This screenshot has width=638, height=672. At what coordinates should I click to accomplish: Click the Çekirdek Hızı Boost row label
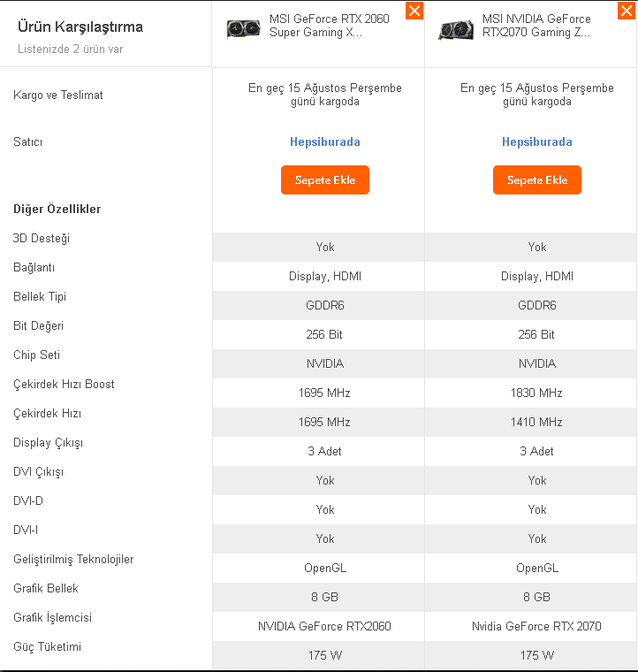click(64, 384)
